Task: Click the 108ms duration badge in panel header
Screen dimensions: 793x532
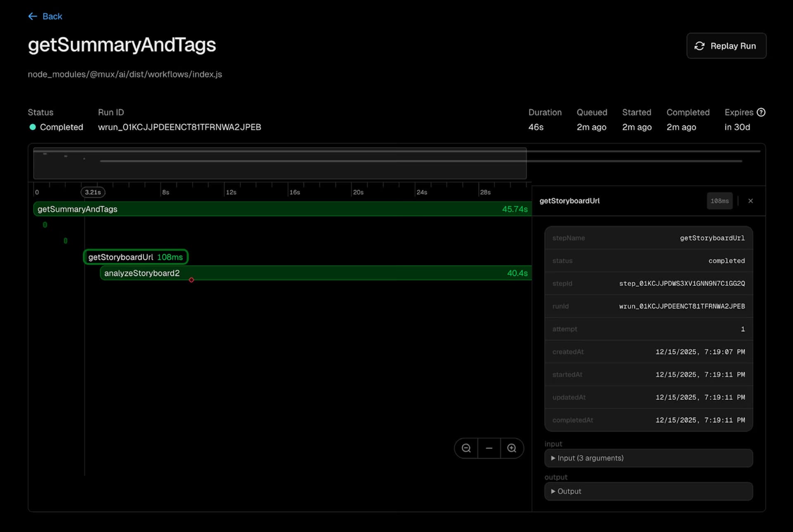Action: coord(719,201)
